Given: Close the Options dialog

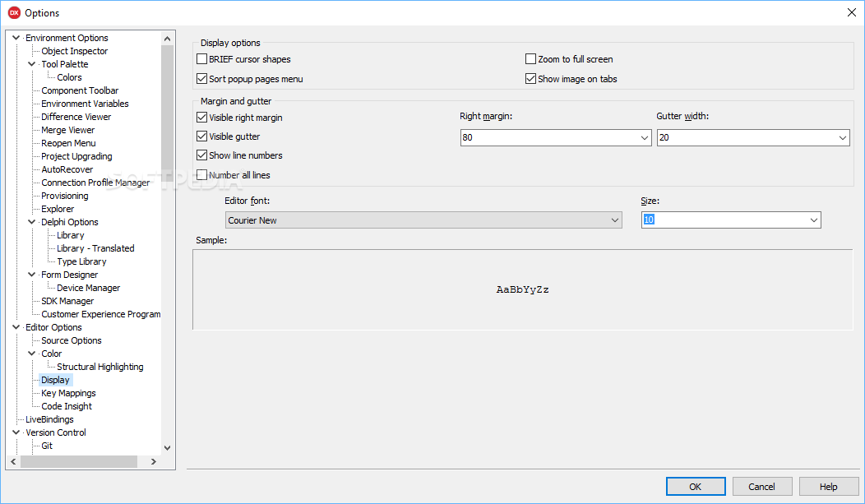Looking at the screenshot, I should tap(851, 12).
